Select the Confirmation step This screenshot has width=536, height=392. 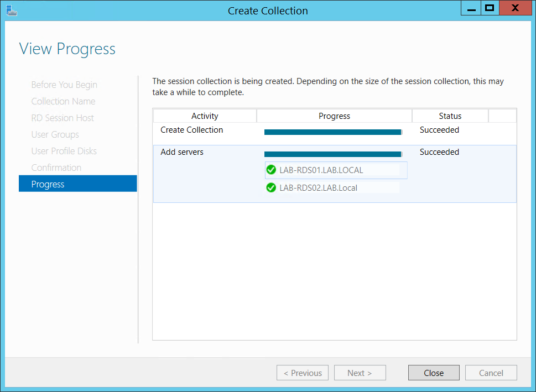tap(56, 168)
